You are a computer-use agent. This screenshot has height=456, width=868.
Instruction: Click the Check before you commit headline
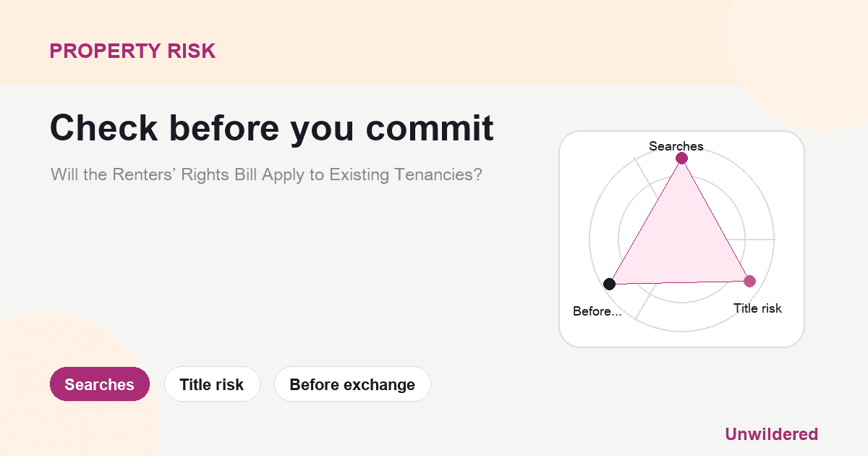tap(271, 128)
